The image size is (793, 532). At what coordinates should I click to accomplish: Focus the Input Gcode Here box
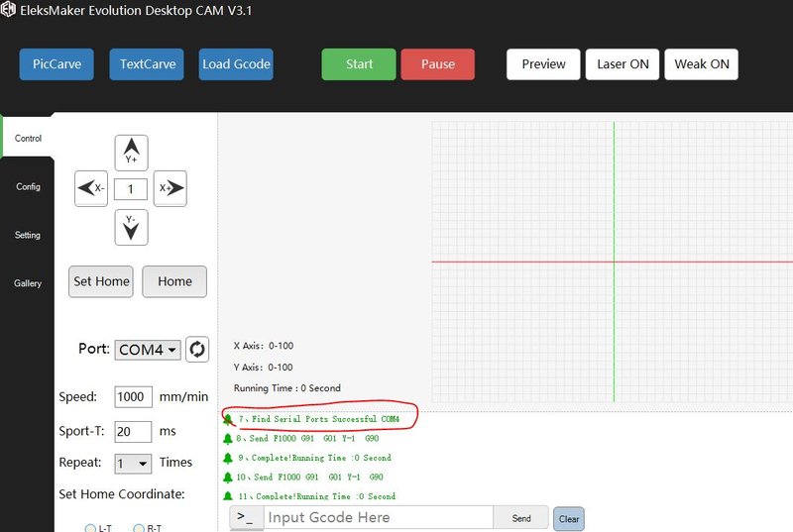pos(379,517)
